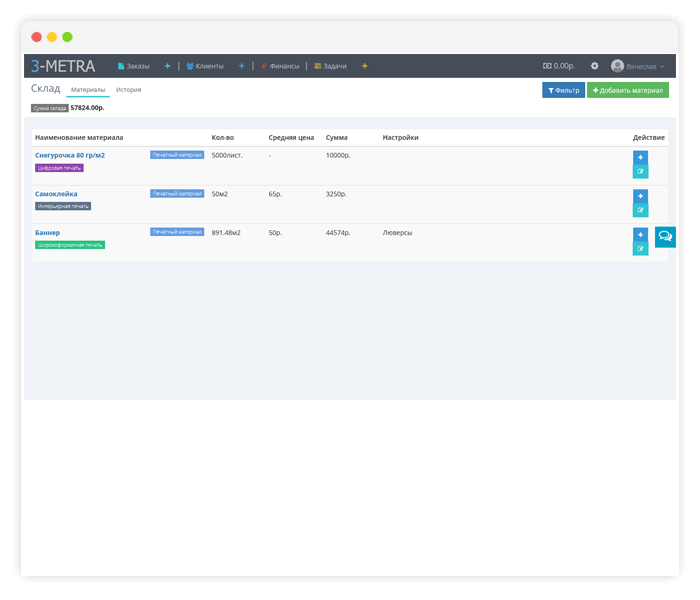Image resolution: width=700 pixels, height=600 pixels.
Task: Select the 891.48м2 quantity cell
Action: click(x=226, y=233)
